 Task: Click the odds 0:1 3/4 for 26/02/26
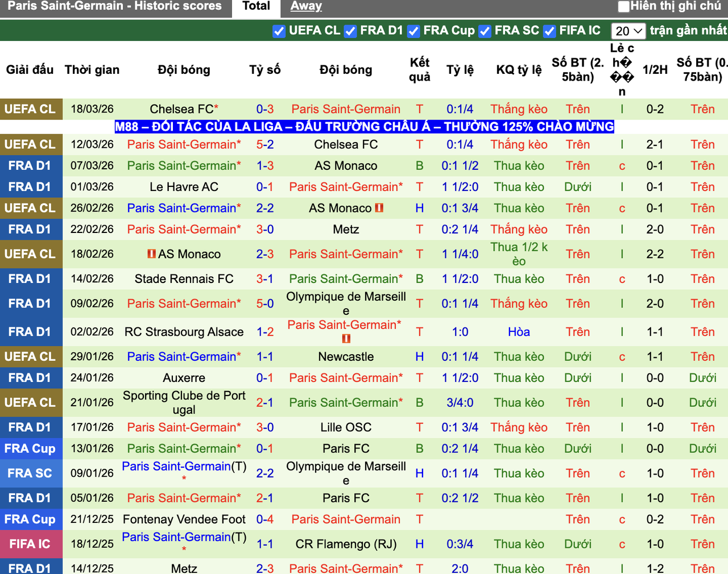click(460, 208)
